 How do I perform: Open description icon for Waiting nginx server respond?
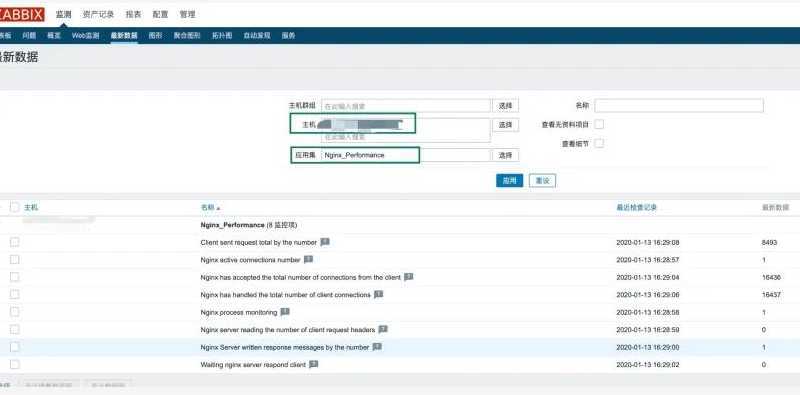tap(314, 364)
